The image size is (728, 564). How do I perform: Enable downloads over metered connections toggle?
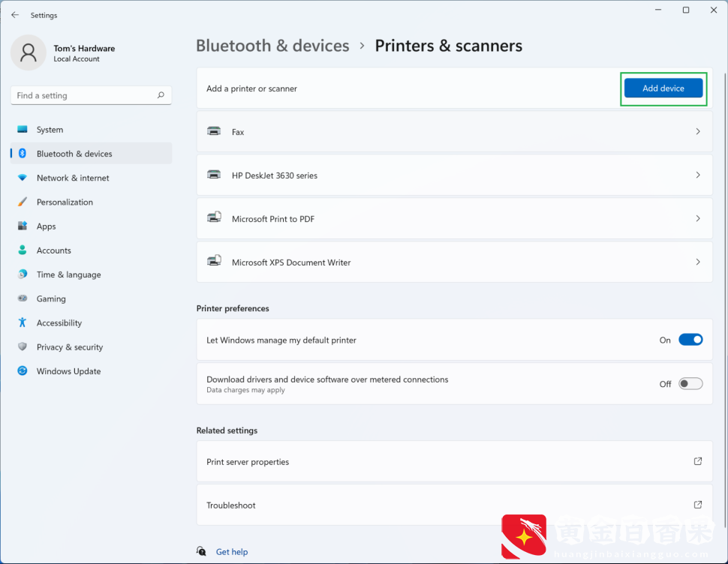click(690, 383)
